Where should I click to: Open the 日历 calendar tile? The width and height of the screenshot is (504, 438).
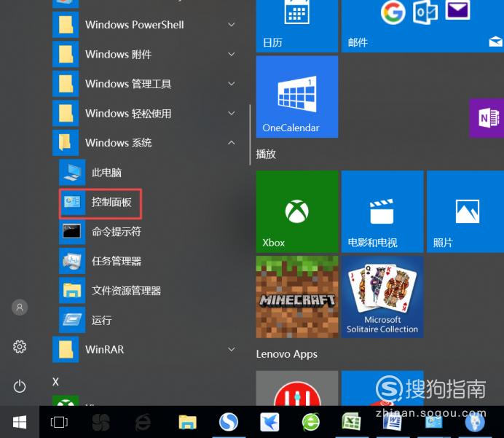click(297, 26)
